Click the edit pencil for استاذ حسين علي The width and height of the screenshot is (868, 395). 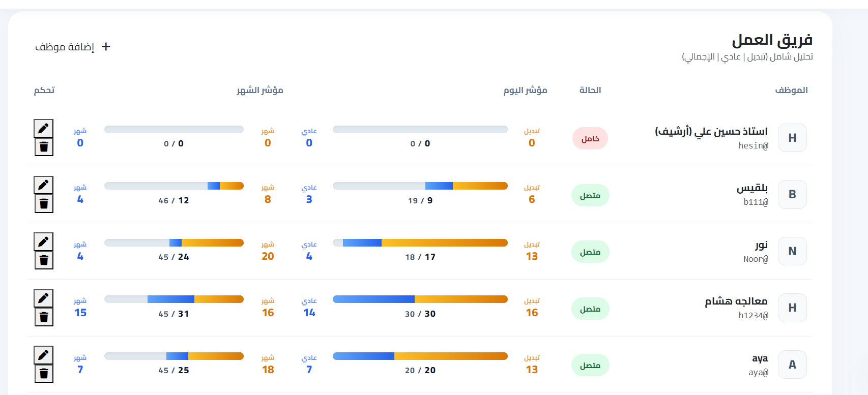[44, 128]
